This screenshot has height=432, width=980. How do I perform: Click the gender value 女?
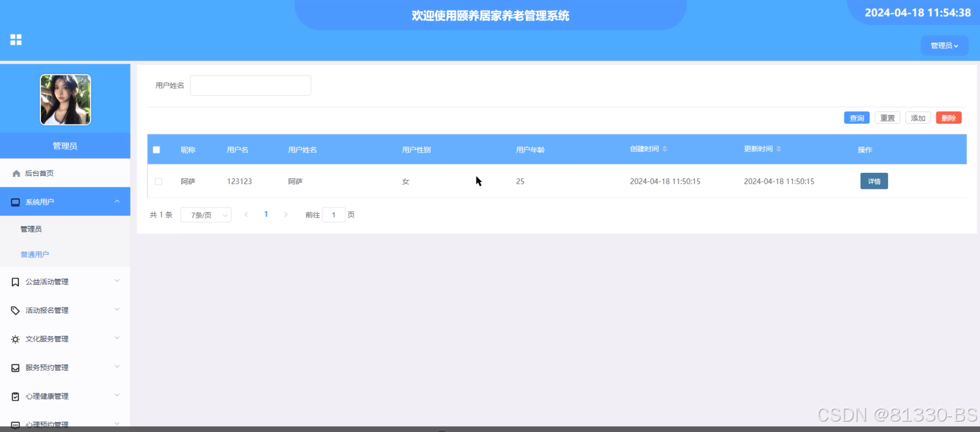click(405, 181)
